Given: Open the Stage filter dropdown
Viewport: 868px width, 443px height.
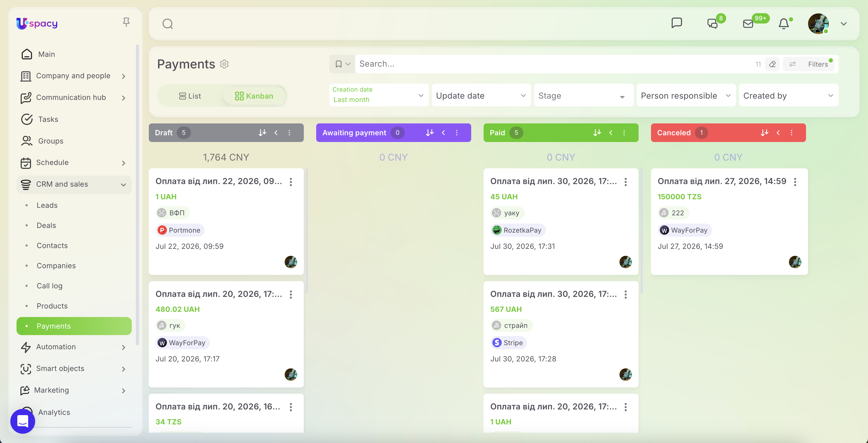Looking at the screenshot, I should click(584, 96).
